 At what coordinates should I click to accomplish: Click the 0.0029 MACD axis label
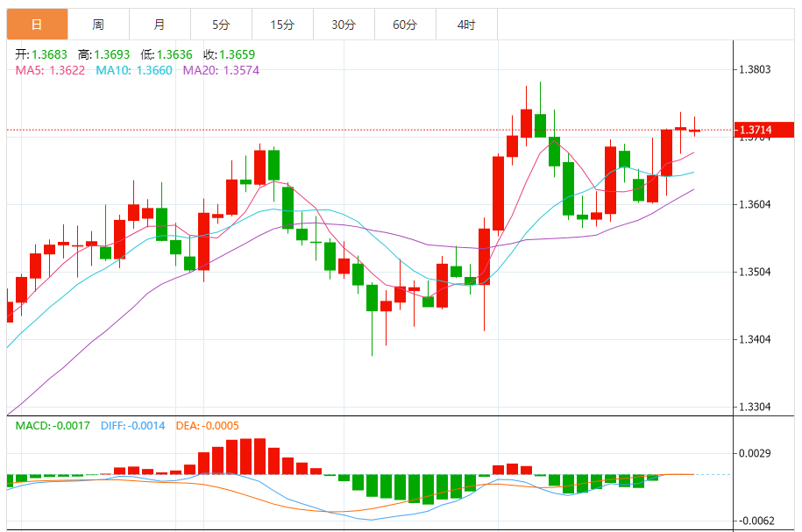tap(755, 453)
